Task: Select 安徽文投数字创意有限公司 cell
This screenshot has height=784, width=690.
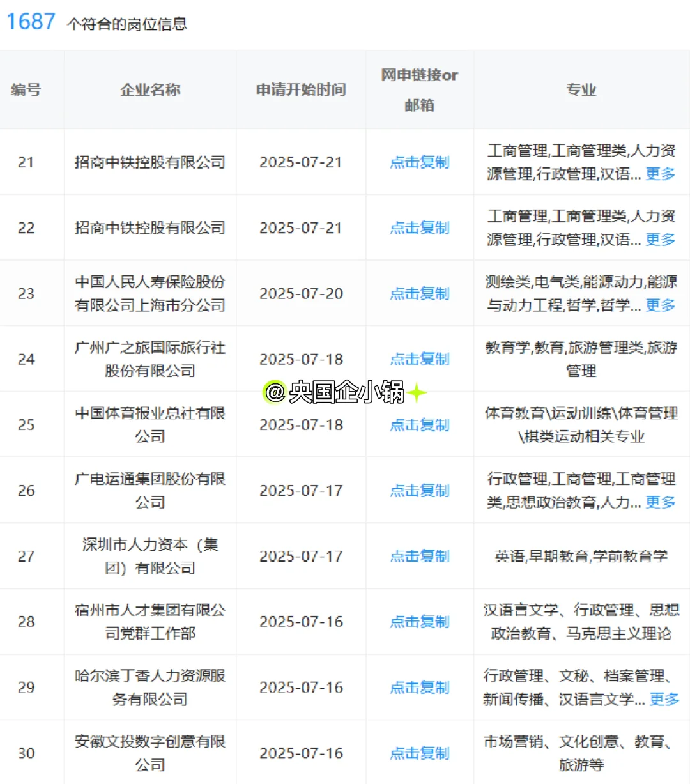Action: pos(150,753)
